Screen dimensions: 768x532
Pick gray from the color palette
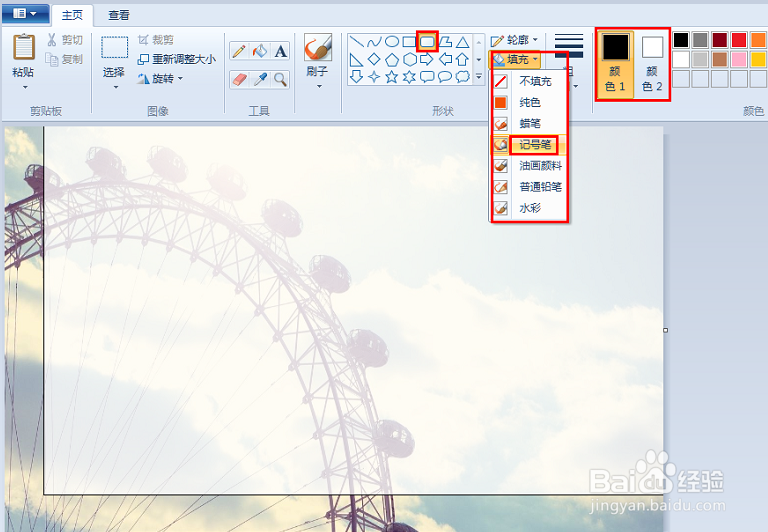tap(700, 40)
